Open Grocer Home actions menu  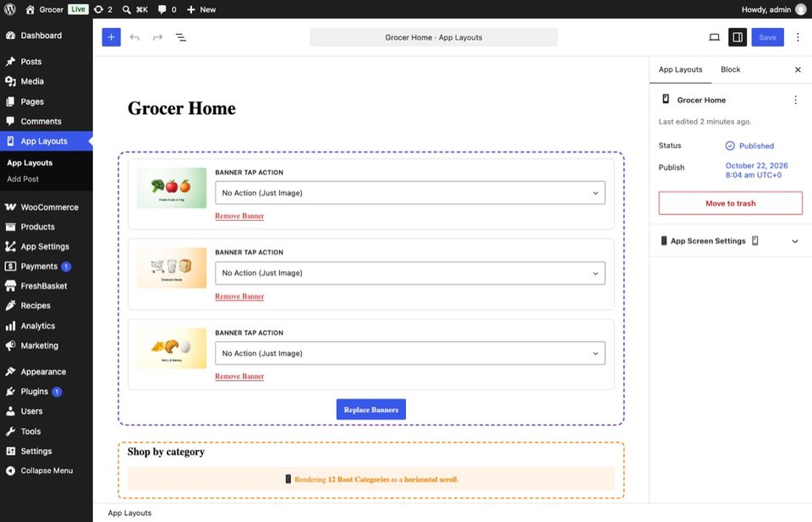click(x=795, y=100)
